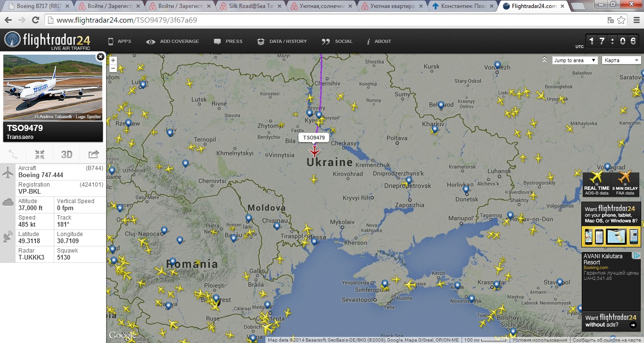
Task: Zoom out the map with minus button
Action: tap(113, 68)
